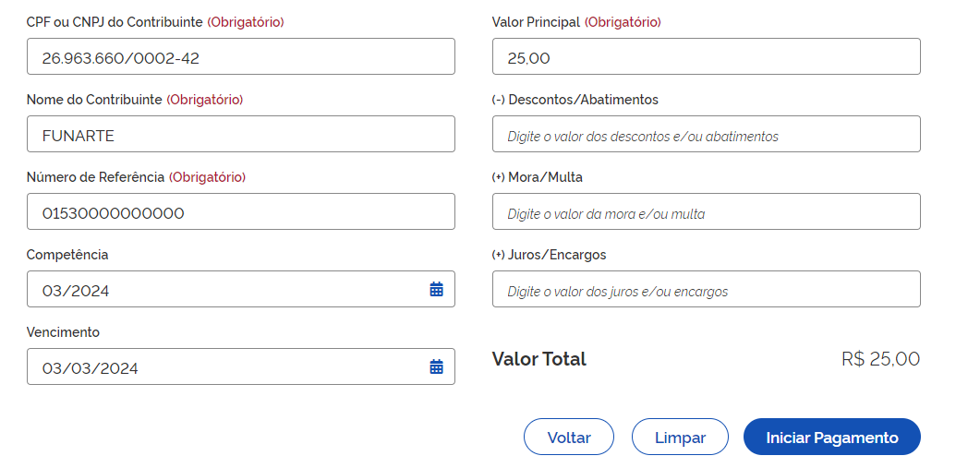This screenshot has height=468, width=980.
Task: Open the Vencimento calendar picker icon
Action: 437,366
